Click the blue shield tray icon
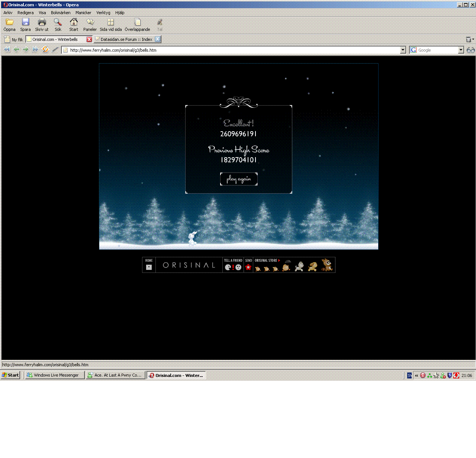476x458 pixels. [x=450, y=375]
